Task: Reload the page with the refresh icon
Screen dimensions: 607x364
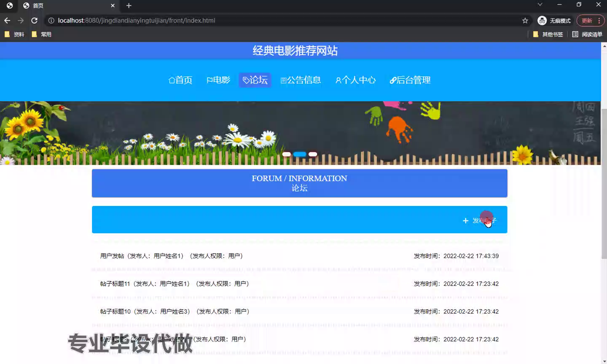Action: point(35,20)
